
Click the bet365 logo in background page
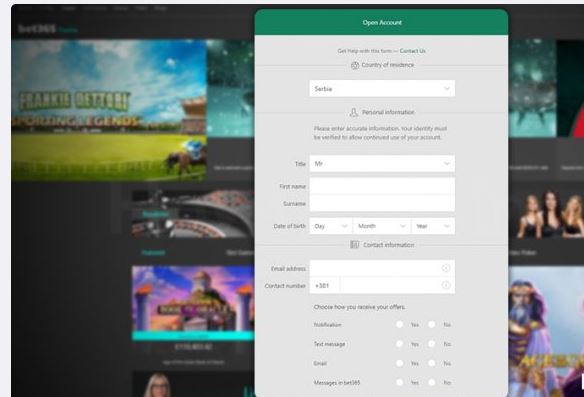(x=37, y=29)
